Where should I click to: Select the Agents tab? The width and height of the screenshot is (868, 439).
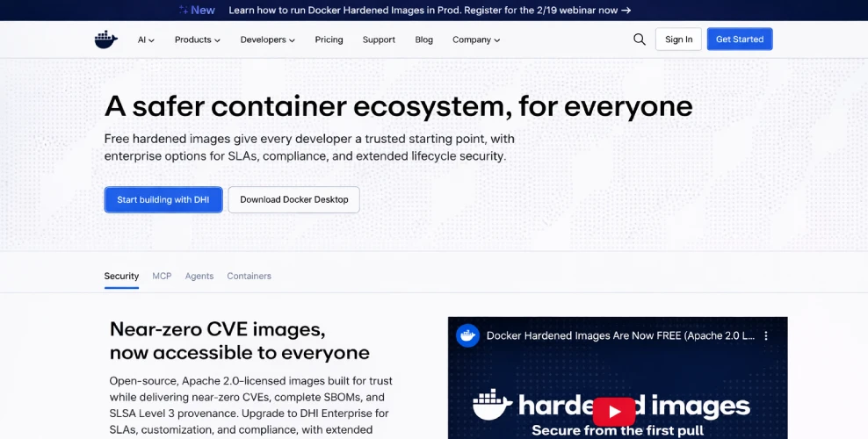(199, 276)
